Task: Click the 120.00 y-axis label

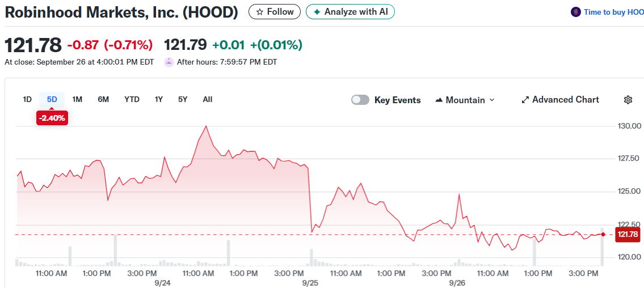Action: pos(630,257)
